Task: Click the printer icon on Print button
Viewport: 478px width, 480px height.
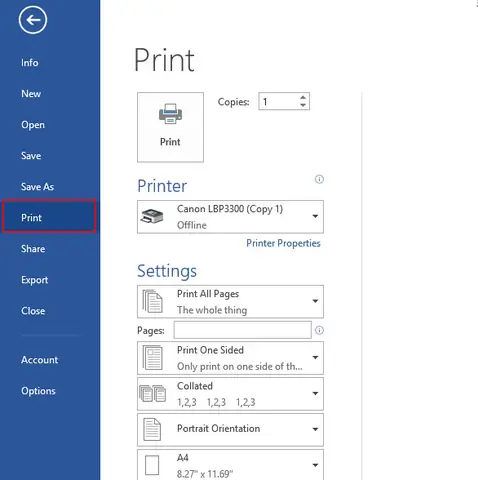Action: (170, 114)
